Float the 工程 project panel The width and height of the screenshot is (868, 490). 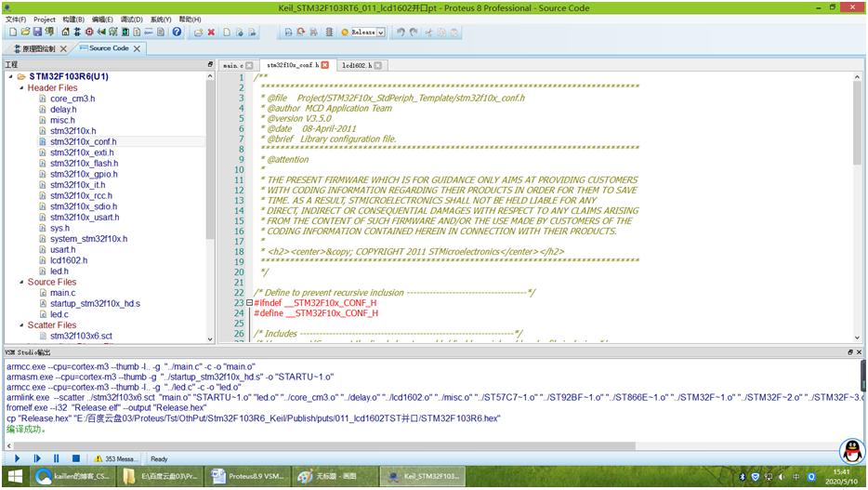pos(210,64)
